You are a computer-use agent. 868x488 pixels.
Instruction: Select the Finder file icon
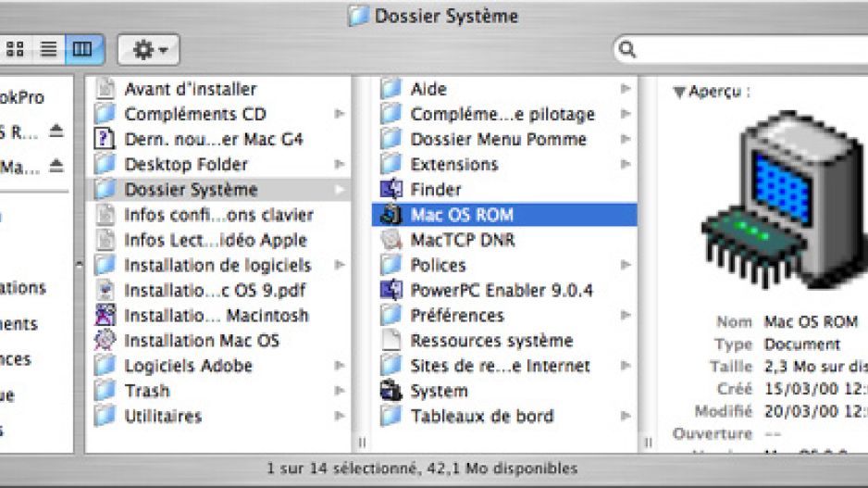pyautogui.click(x=391, y=189)
